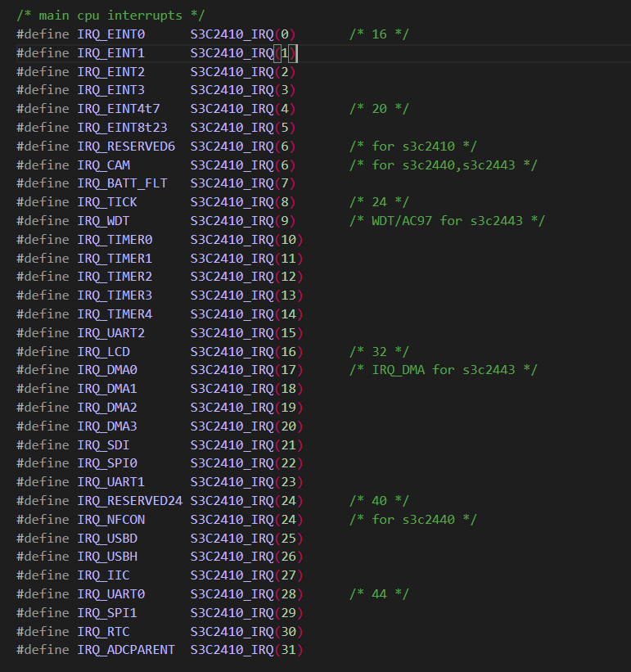Click 'IRQ_DMA for s3c2443' comment
The image size is (631, 672).
[x=444, y=370]
